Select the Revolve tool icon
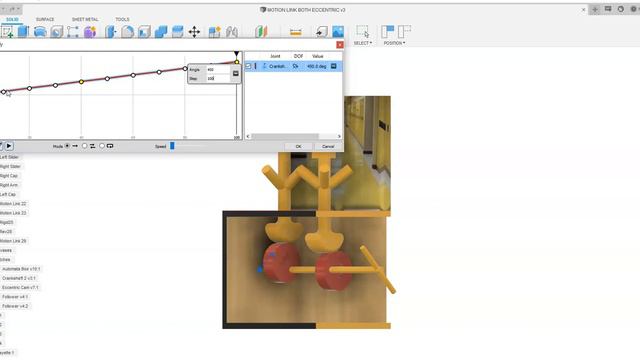Screen dimensions: 640x360 40,32
